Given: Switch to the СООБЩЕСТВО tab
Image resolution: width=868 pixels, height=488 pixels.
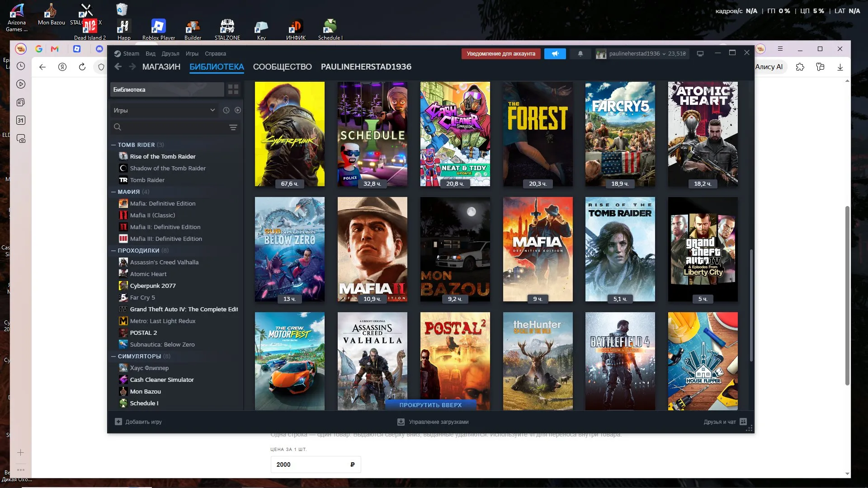Looking at the screenshot, I should click(x=282, y=67).
